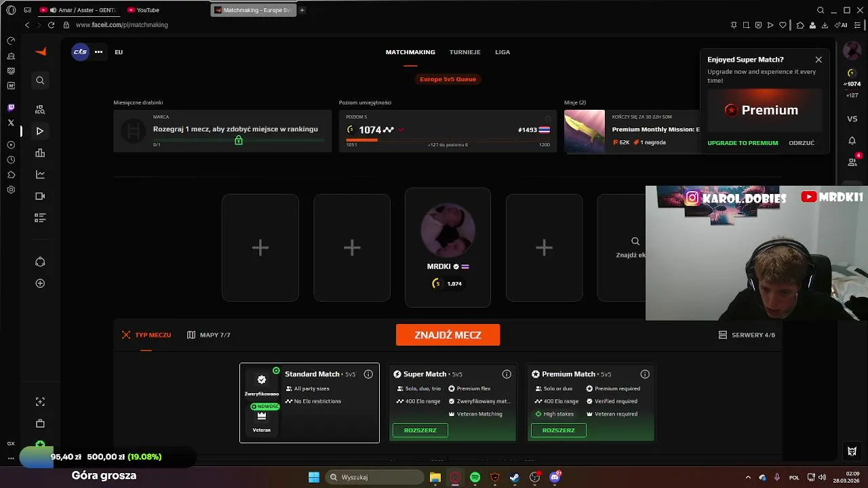The width and height of the screenshot is (868, 488).
Task: Select the Premium Match card
Action: tap(591, 403)
